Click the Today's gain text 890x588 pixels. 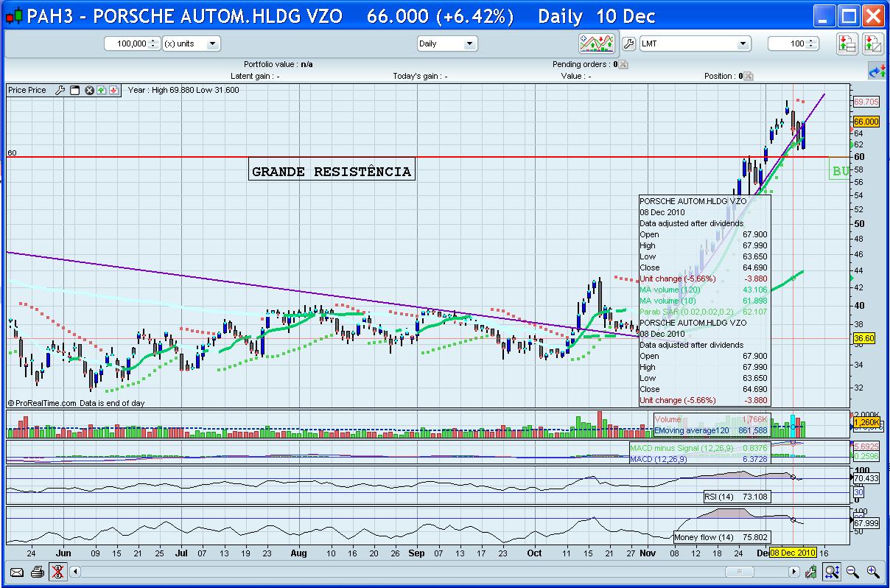tap(420, 76)
